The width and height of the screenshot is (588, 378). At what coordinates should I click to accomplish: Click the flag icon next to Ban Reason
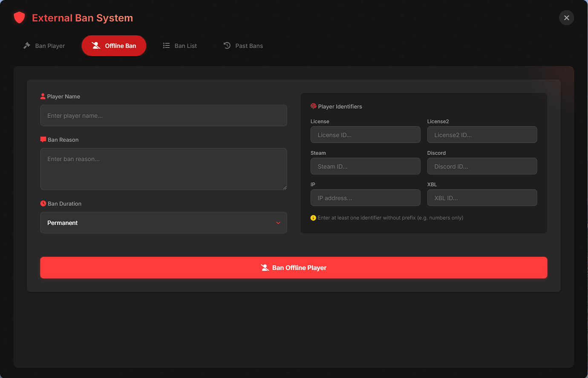click(x=43, y=139)
